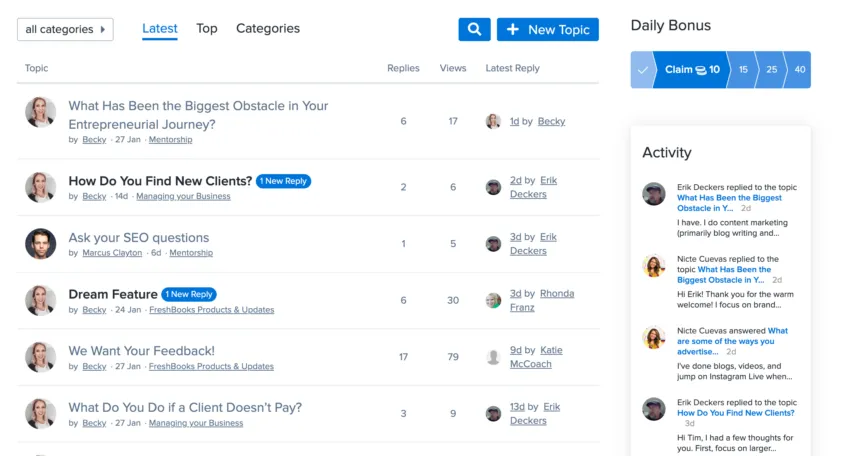Open the We Want Your Feedback! topic

coord(141,351)
